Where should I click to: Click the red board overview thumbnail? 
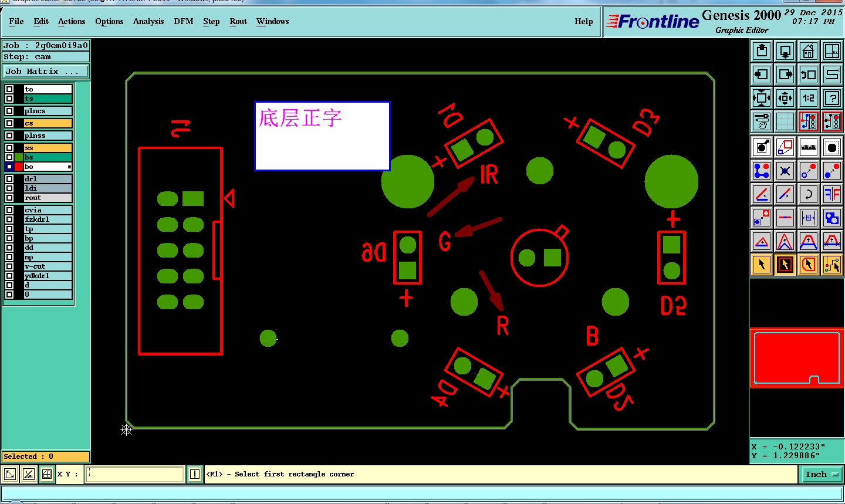(796, 358)
